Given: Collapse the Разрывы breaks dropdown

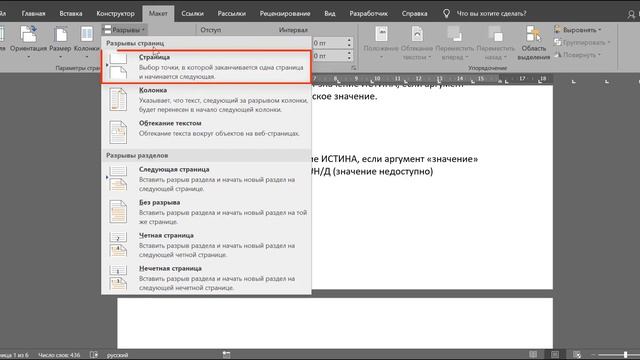Looking at the screenshot, I should pyautogui.click(x=124, y=30).
